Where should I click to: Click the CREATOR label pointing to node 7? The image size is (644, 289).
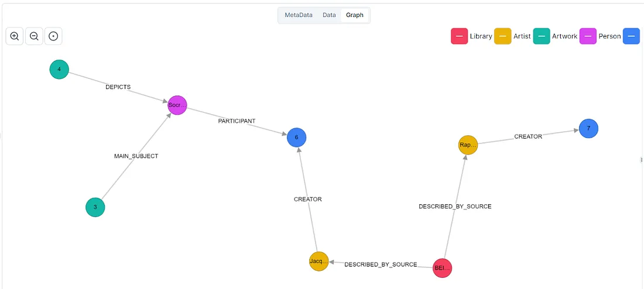[528, 137]
